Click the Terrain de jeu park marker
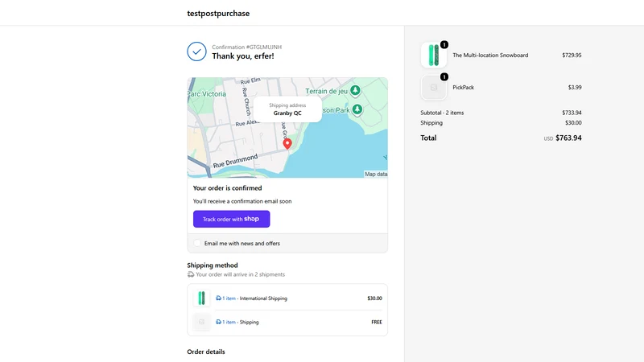644x362 pixels. [355, 90]
